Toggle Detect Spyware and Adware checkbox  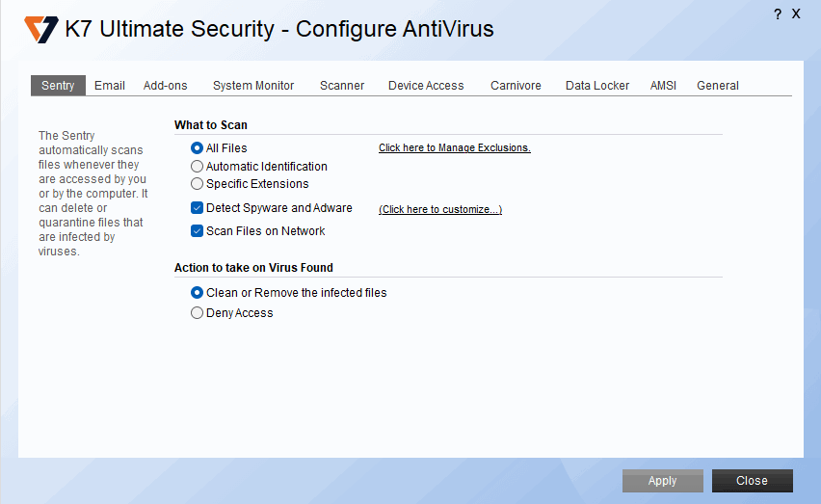coord(198,208)
